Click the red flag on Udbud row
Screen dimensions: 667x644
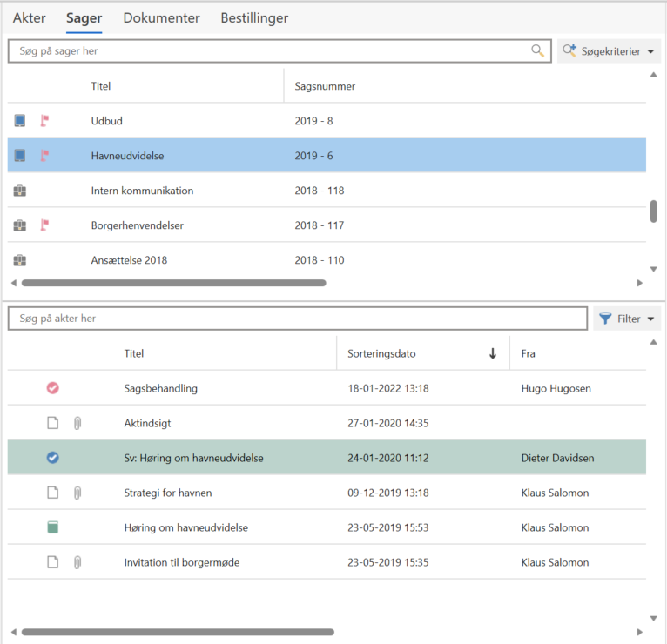click(x=44, y=121)
